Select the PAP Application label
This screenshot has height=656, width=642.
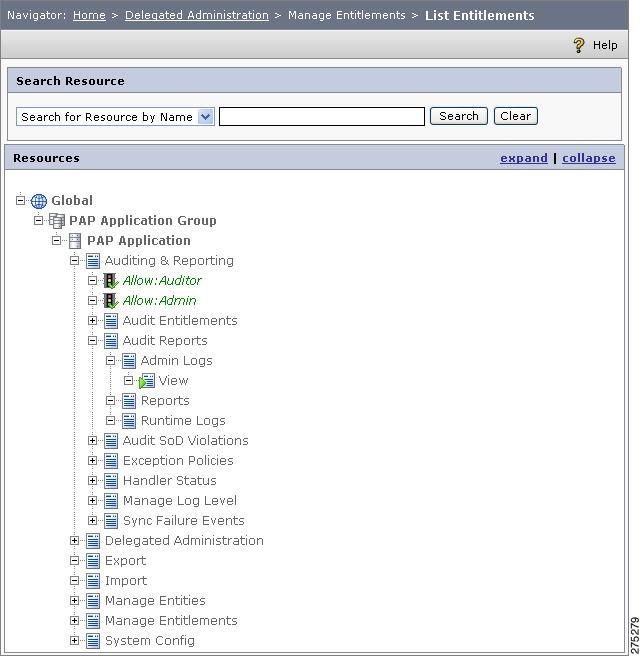[x=139, y=241]
